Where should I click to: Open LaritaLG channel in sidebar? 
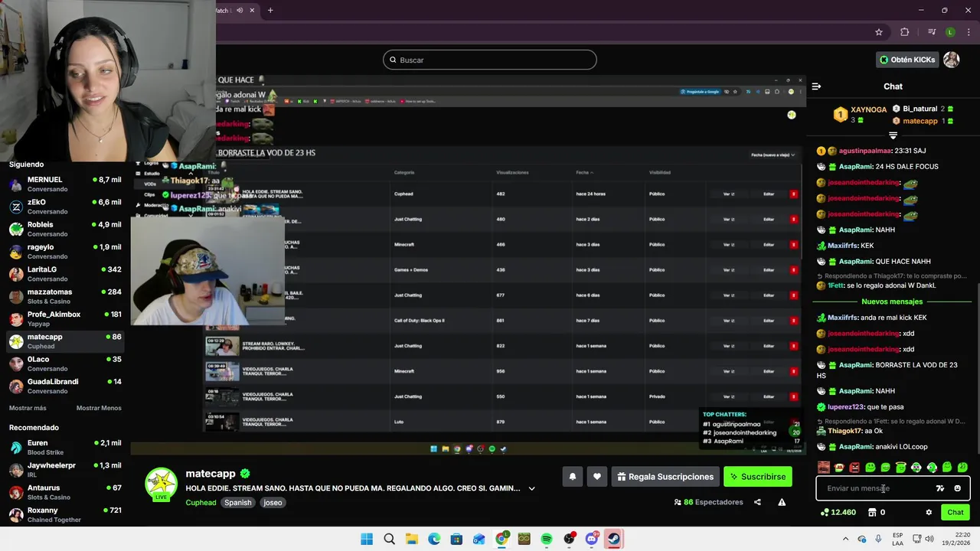click(x=65, y=274)
